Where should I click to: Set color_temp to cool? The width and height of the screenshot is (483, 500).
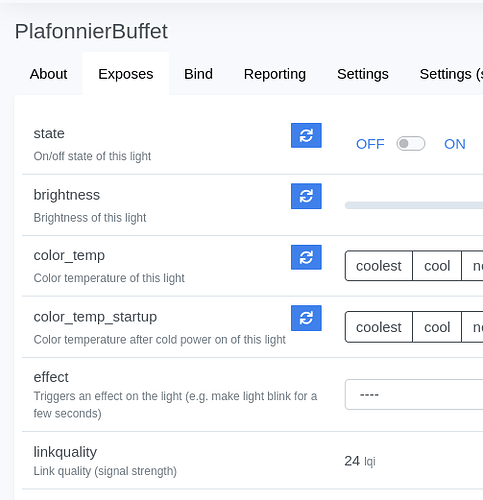pos(437,266)
